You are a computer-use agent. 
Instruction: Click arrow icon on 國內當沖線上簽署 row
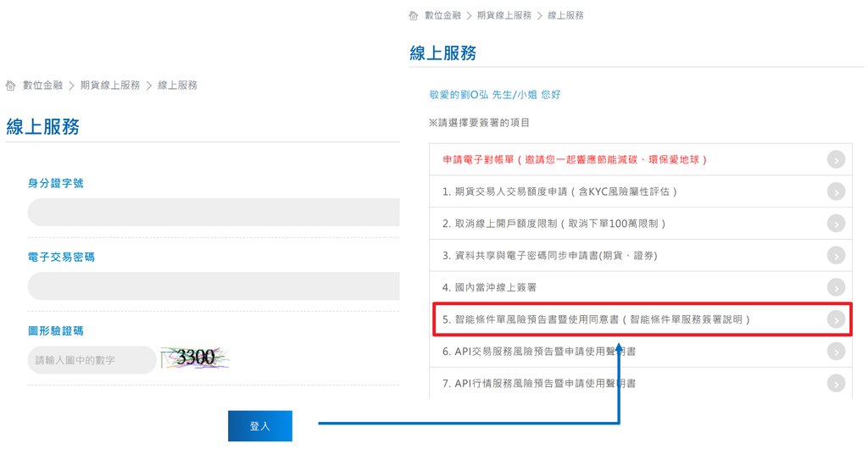click(836, 287)
